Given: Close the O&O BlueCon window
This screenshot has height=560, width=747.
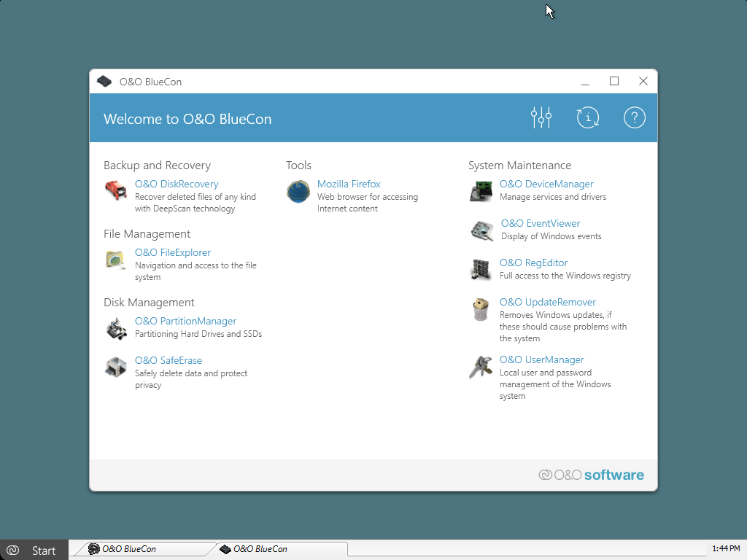Looking at the screenshot, I should click(643, 82).
